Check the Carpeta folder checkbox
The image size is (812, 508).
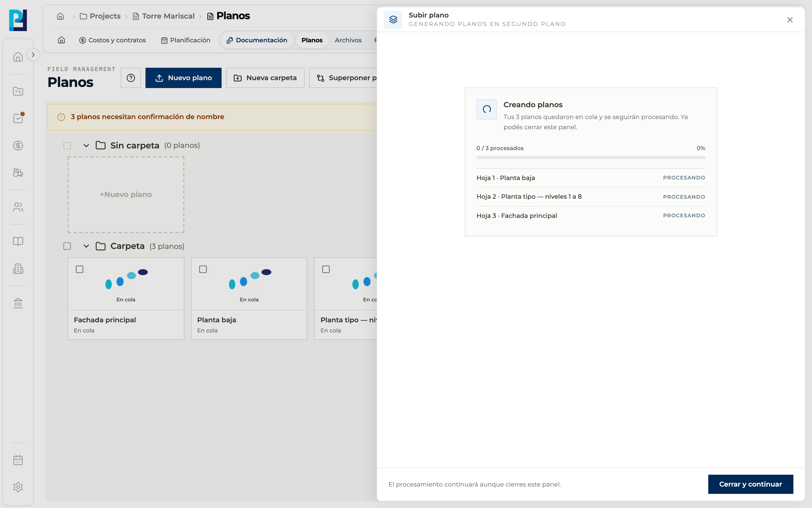pyautogui.click(x=67, y=246)
